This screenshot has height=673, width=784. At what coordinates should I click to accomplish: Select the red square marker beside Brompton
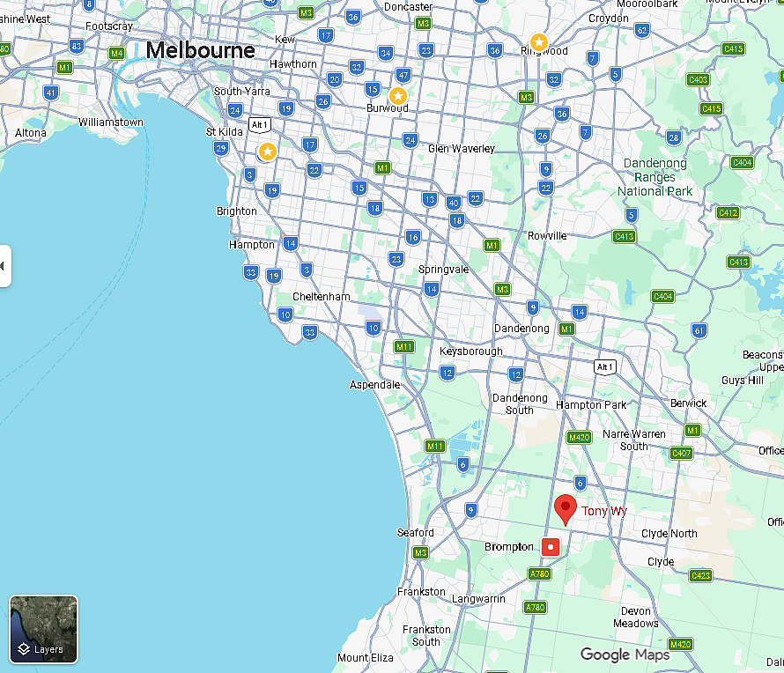coord(551,547)
